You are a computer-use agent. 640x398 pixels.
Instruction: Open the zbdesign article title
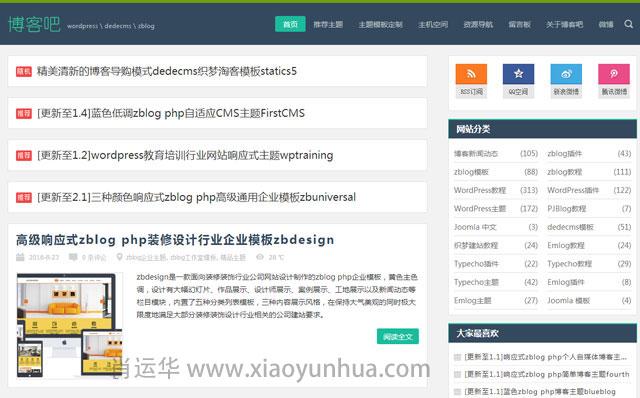(x=175, y=240)
